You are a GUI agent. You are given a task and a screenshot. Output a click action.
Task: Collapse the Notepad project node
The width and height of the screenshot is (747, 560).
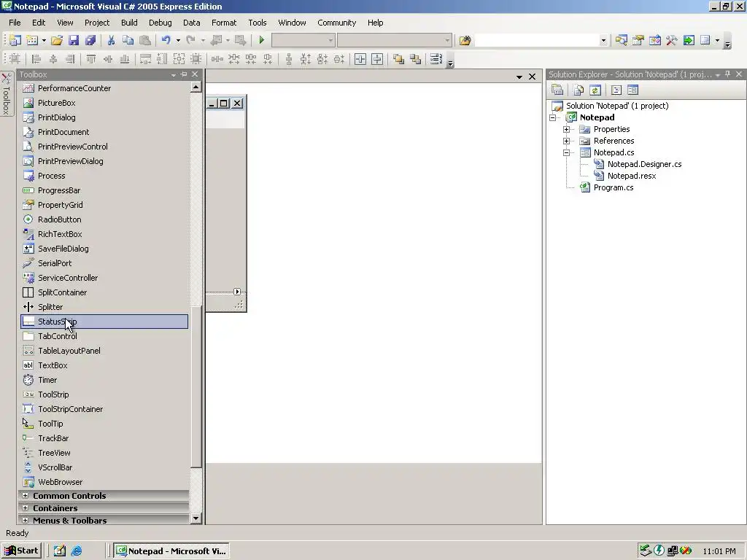coord(553,117)
